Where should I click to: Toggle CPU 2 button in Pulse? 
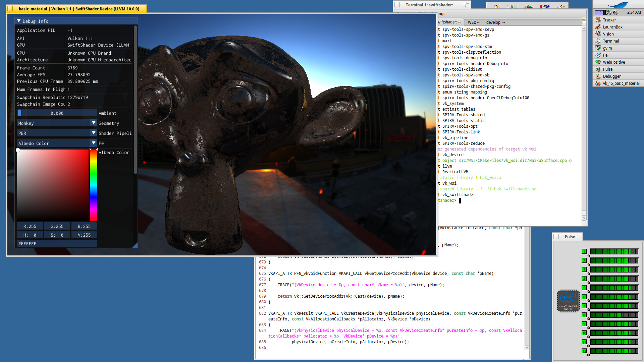click(584, 260)
